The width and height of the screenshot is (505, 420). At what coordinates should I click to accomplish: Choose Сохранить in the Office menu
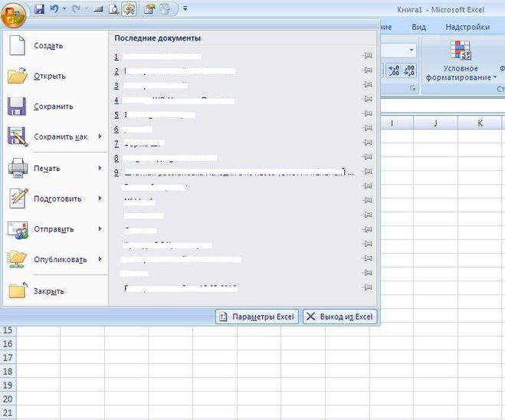point(54,107)
